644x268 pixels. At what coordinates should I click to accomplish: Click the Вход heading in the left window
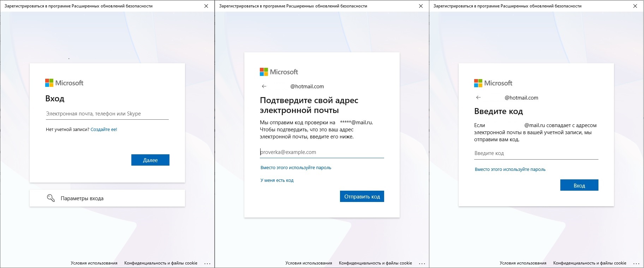(55, 99)
